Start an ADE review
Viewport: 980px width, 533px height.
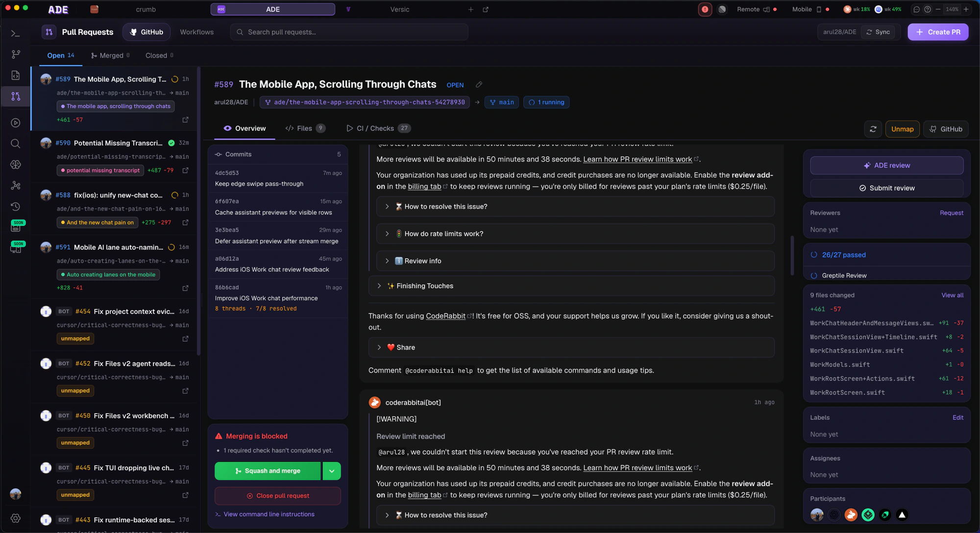click(887, 166)
